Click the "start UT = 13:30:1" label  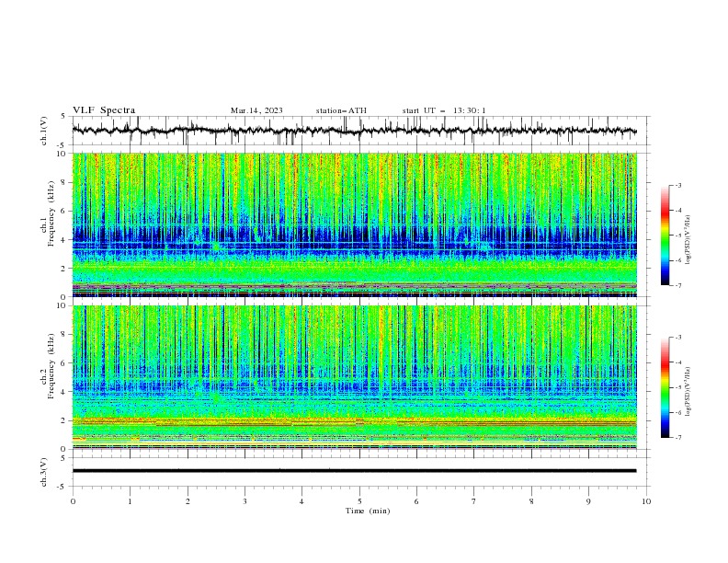tap(444, 110)
